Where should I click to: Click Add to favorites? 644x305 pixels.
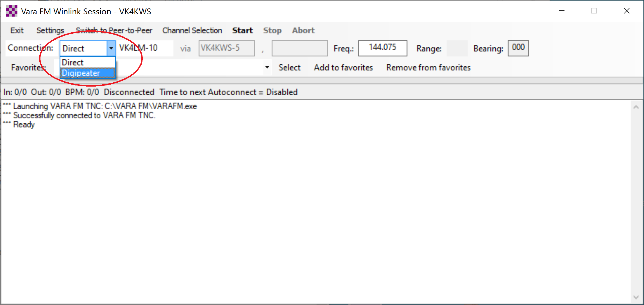(x=343, y=67)
